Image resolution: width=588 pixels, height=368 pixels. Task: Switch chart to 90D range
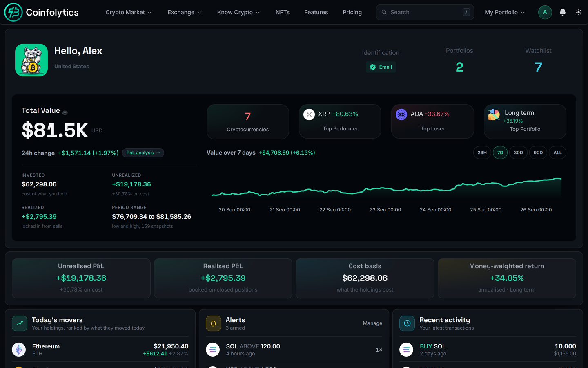click(538, 153)
